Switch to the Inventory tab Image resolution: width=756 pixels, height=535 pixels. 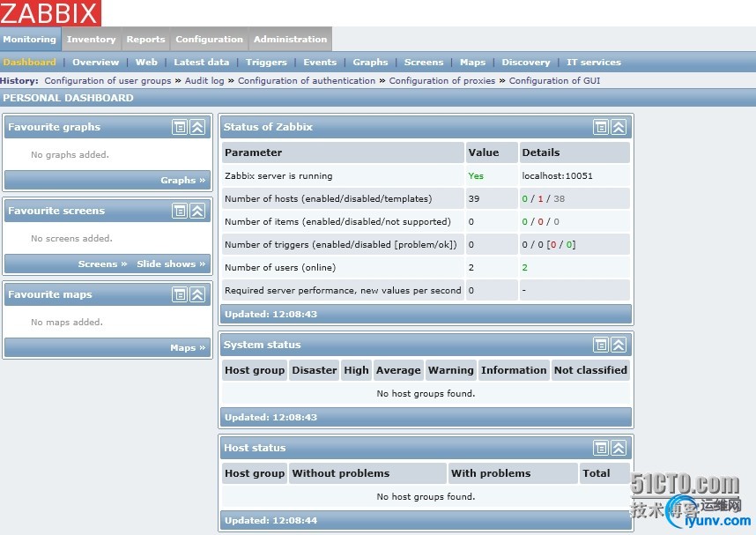(91, 39)
